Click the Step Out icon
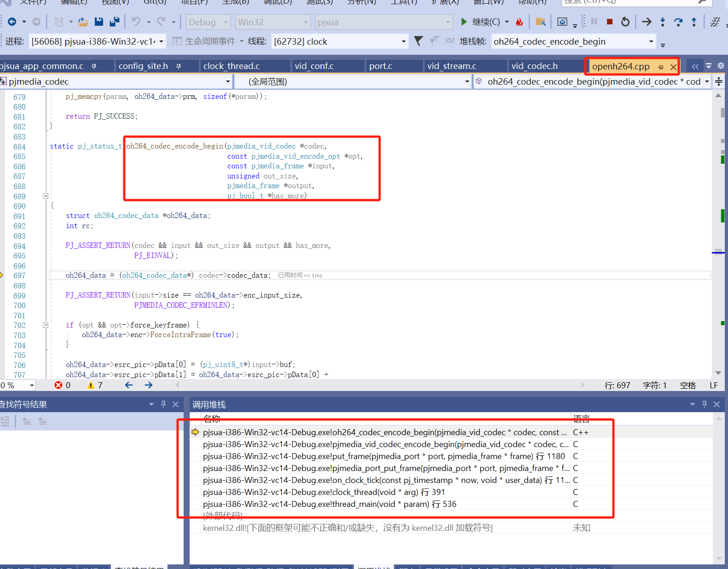This screenshot has height=569, width=728. (x=694, y=22)
